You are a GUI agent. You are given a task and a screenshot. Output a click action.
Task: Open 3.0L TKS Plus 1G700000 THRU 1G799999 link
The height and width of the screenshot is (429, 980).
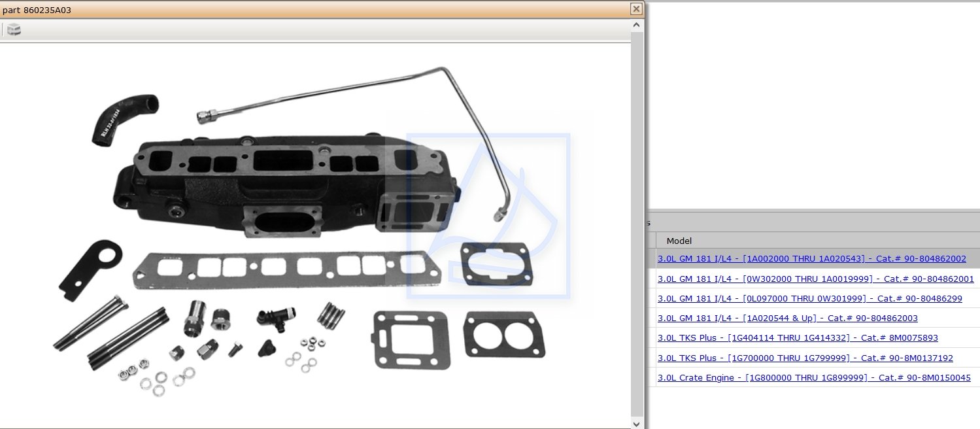pos(805,358)
